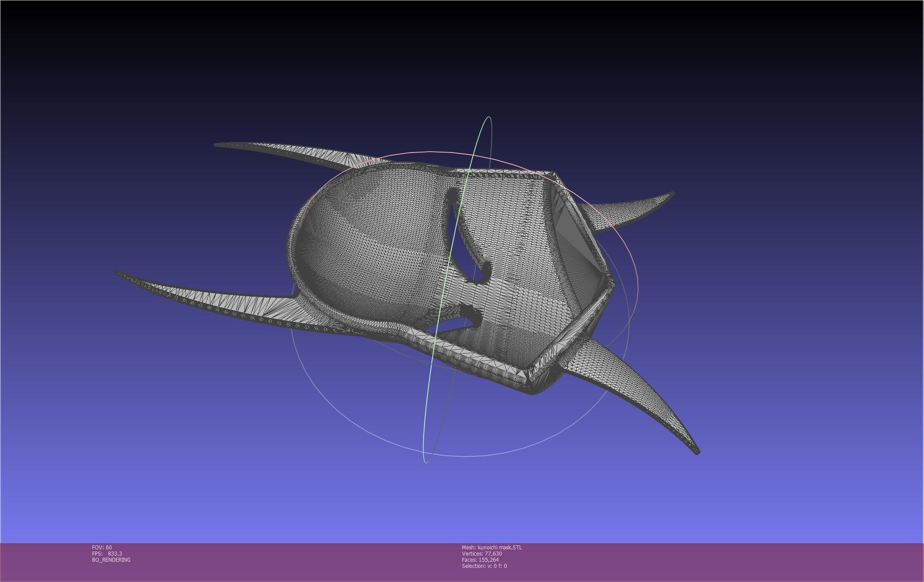
Task: Click the FPS 833.3 readout
Action: point(107,554)
